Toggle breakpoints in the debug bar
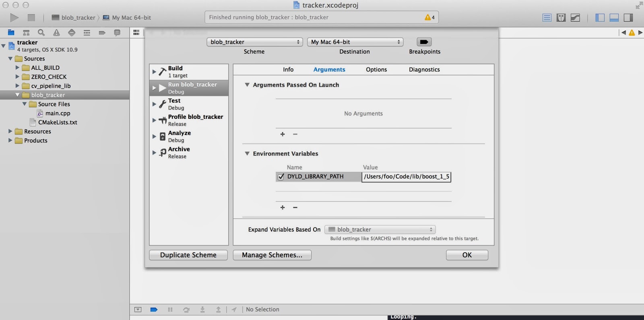 [154, 310]
